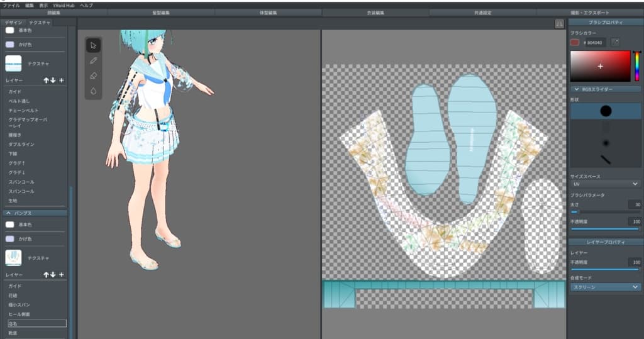The height and width of the screenshot is (339, 644).
Task: Click the eyedropper icon beside the hex color
Action: [615, 42]
